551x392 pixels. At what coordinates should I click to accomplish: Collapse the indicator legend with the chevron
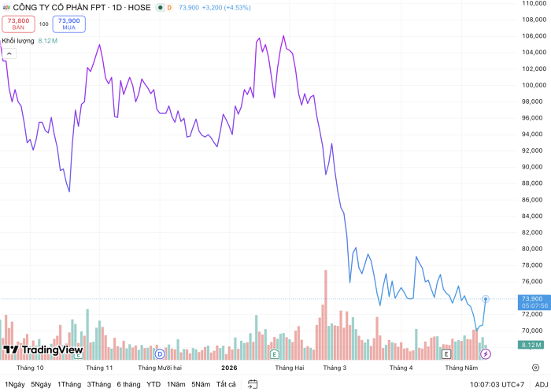(x=9, y=54)
